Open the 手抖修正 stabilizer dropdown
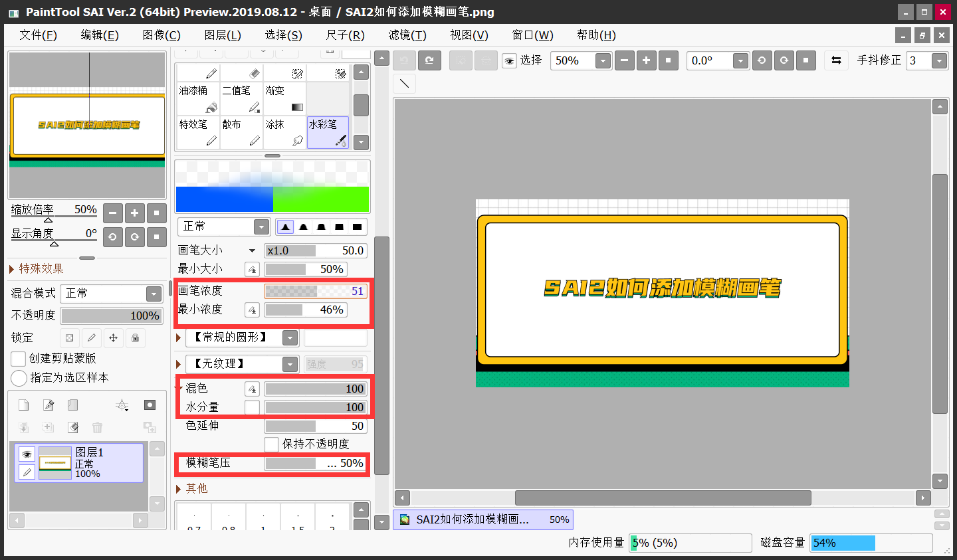The height and width of the screenshot is (560, 957). [x=939, y=61]
